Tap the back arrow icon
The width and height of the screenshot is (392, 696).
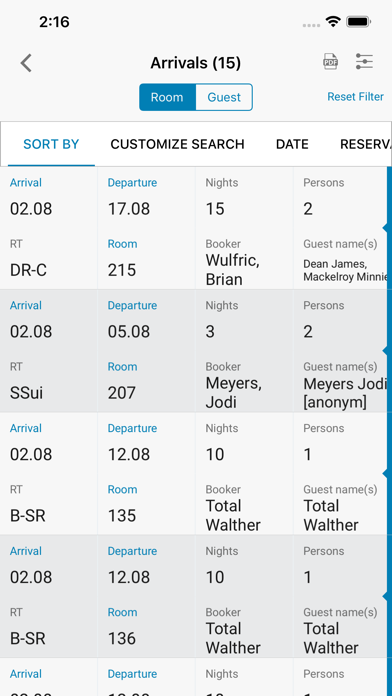pos(26,63)
